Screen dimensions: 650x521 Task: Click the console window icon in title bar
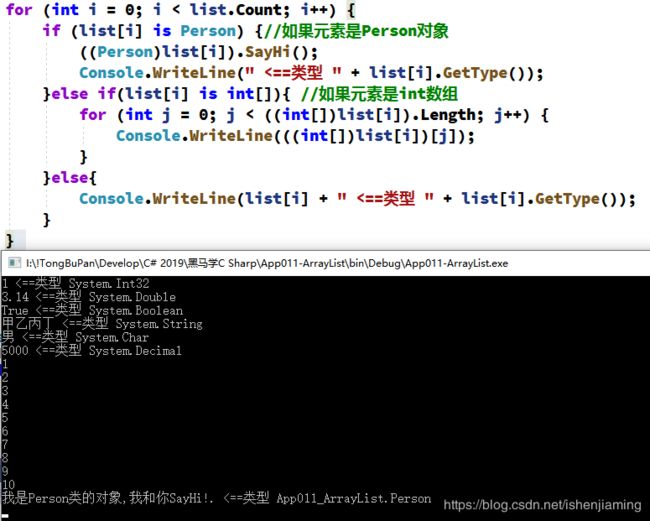pos(15,263)
